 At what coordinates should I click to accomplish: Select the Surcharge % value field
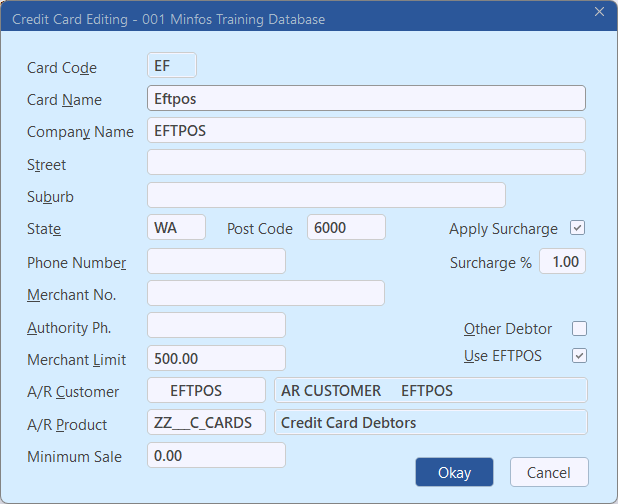pyautogui.click(x=563, y=261)
